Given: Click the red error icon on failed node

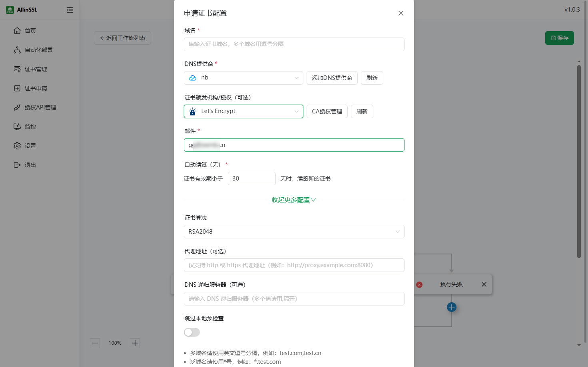Looking at the screenshot, I should tap(419, 285).
